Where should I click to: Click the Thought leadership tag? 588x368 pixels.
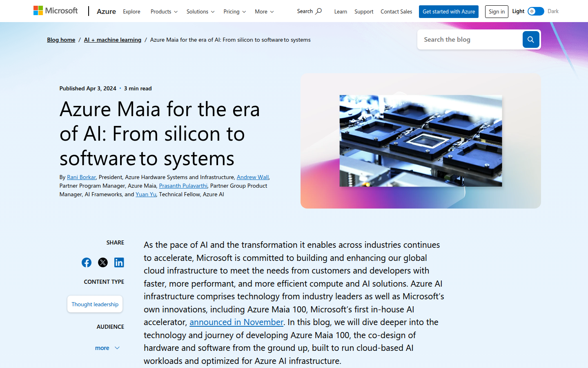click(x=95, y=304)
